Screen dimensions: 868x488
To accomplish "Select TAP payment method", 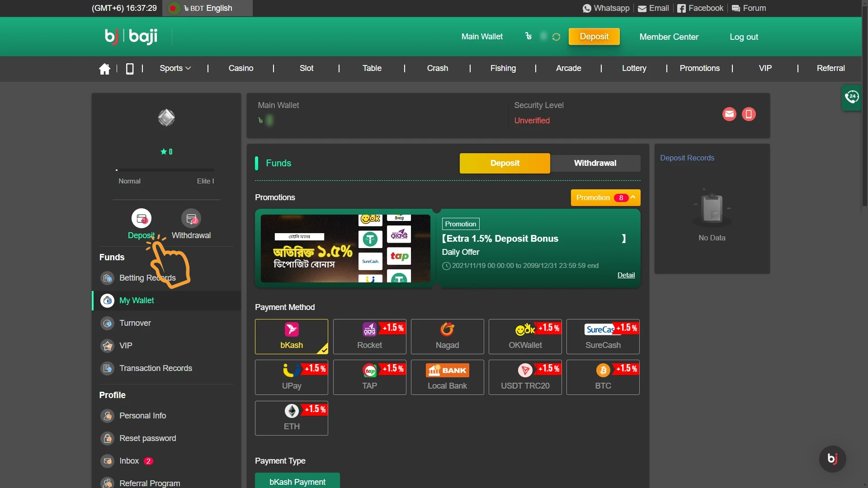I will click(x=370, y=377).
